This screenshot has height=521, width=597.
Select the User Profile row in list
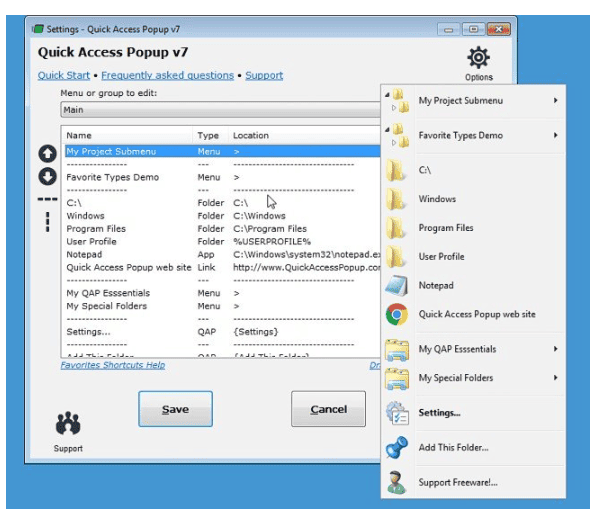point(223,242)
